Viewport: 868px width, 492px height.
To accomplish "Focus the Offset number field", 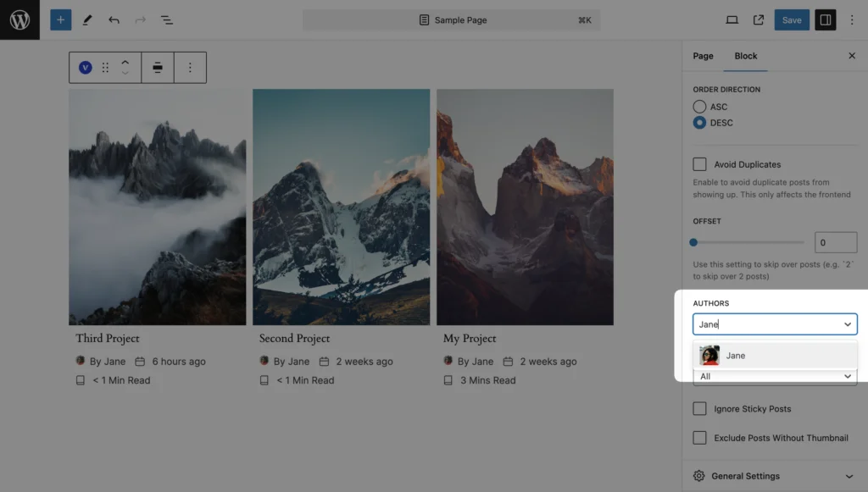I will click(835, 242).
